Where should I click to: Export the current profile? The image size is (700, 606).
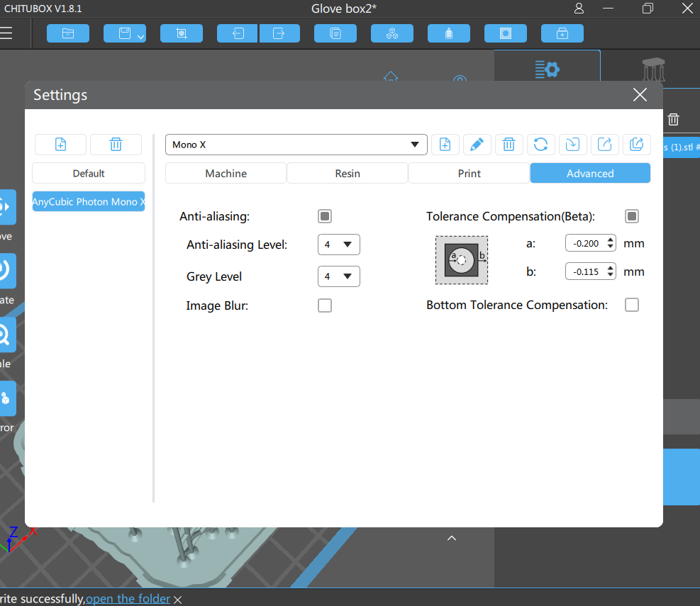pos(604,145)
